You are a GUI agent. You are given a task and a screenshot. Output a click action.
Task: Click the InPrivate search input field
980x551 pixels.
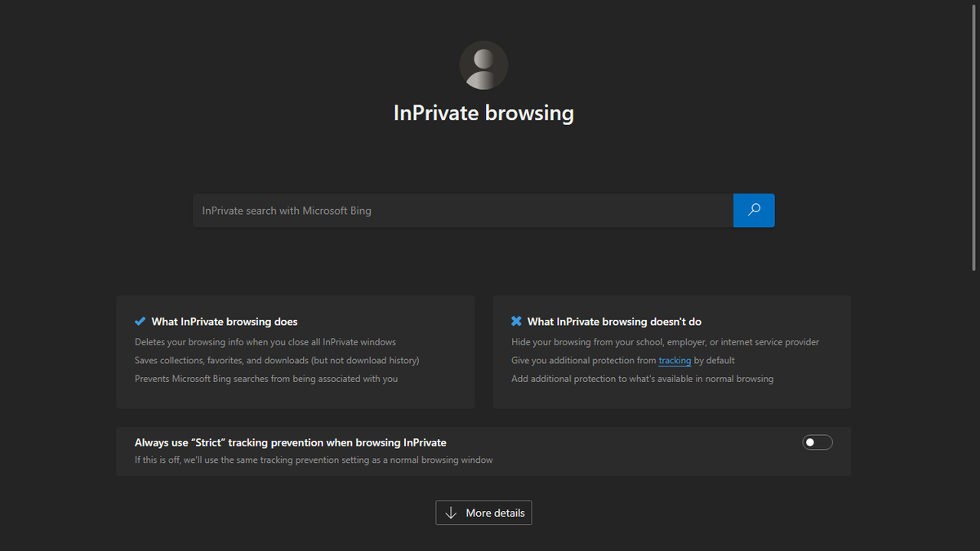coord(457,210)
